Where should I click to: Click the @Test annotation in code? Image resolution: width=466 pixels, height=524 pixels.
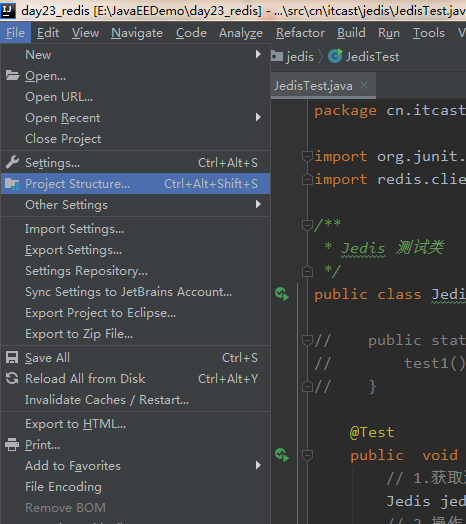pyautogui.click(x=372, y=432)
